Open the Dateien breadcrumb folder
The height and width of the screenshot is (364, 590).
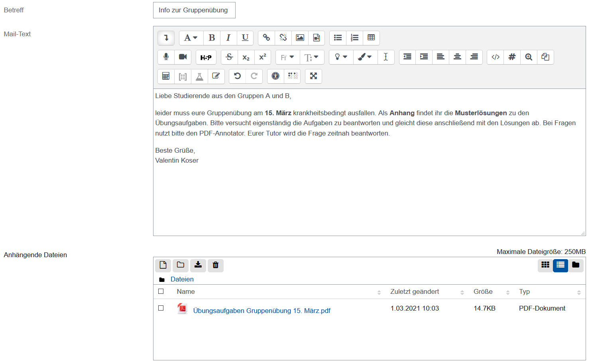tap(182, 279)
